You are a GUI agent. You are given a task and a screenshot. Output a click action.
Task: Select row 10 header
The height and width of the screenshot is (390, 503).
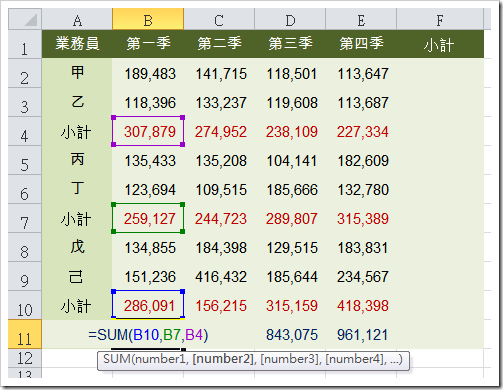(x=25, y=305)
